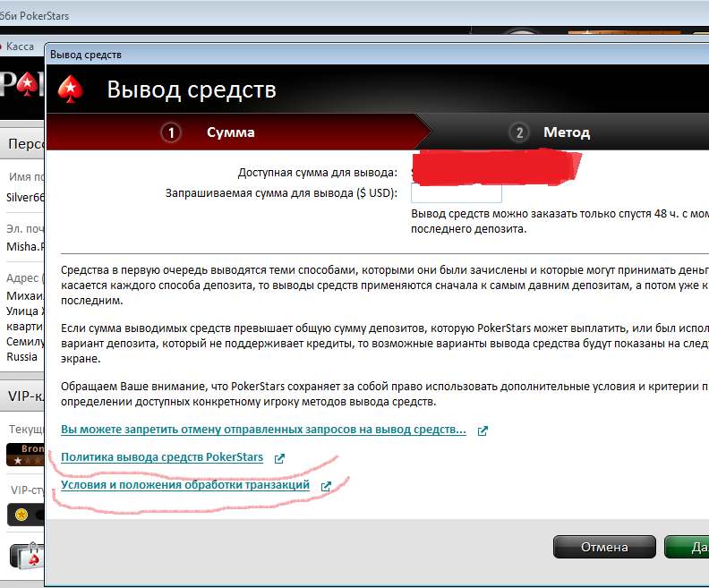Click the Запрашиваемая сумма для вывода label

[281, 193]
